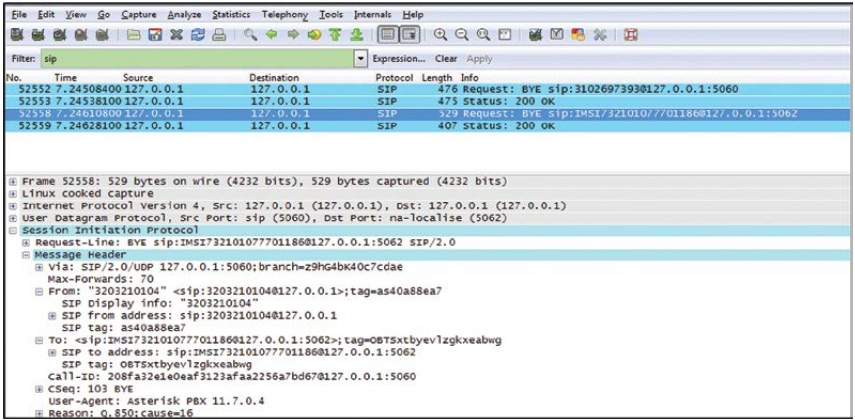Click the sip filter input field

tap(200, 59)
